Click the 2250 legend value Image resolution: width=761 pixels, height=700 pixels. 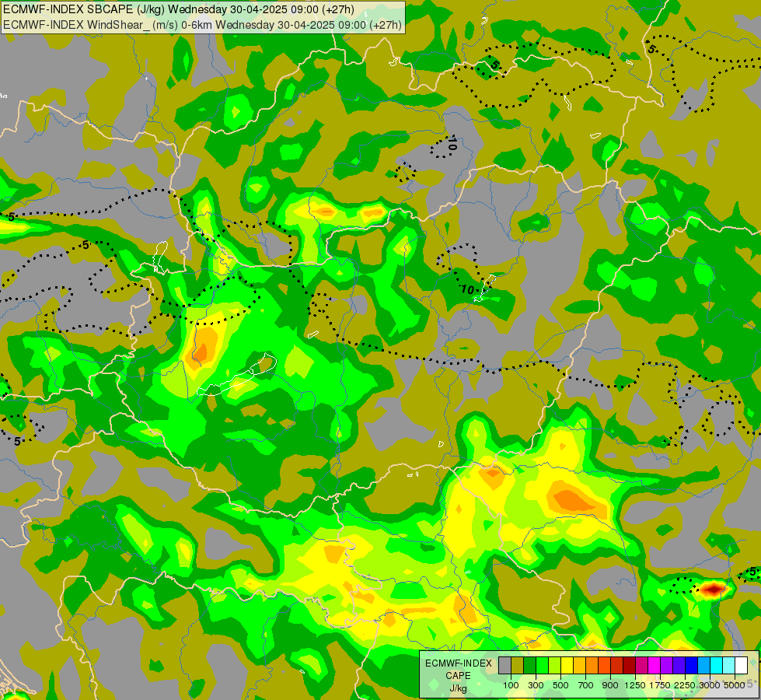685,685
